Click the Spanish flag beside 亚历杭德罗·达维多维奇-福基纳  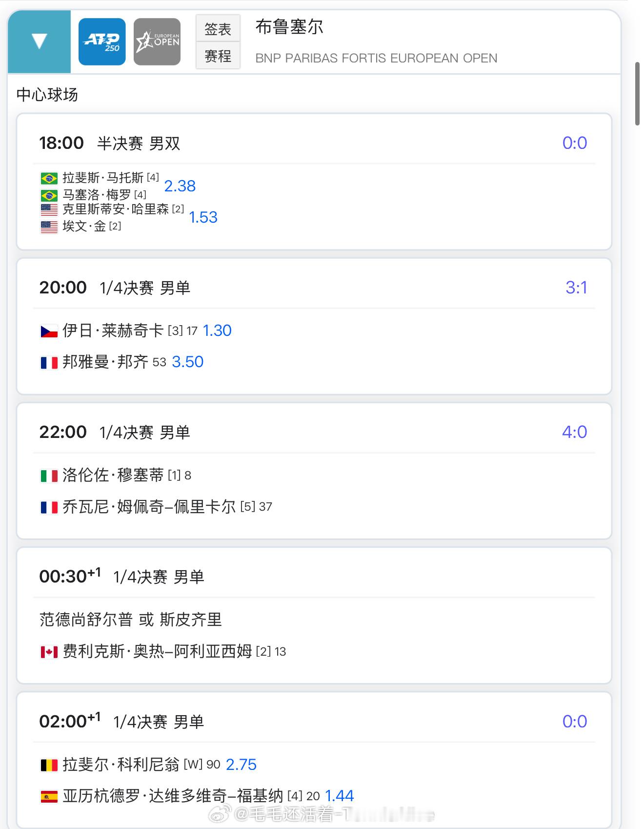pos(49,797)
